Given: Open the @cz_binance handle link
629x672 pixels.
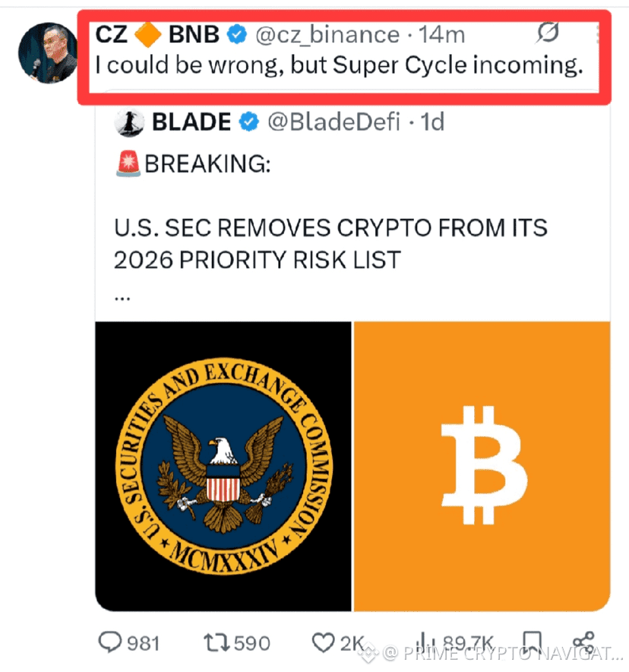Looking at the screenshot, I should coord(326,34).
